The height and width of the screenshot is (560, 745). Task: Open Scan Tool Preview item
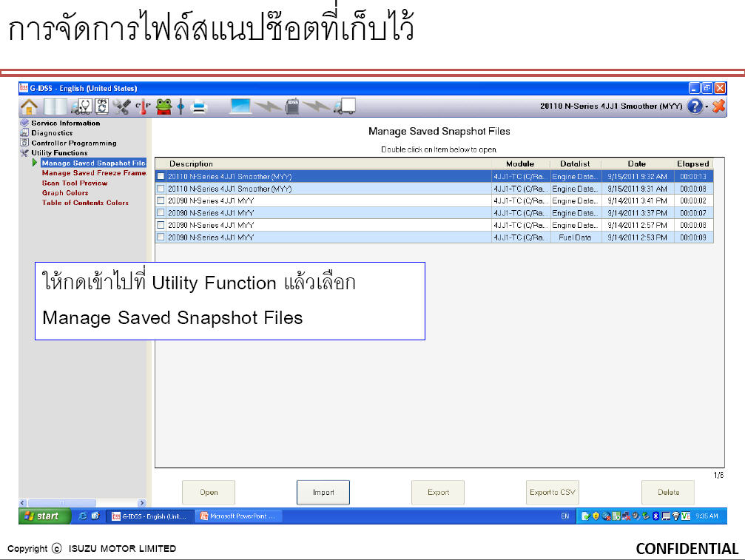pyautogui.click(x=75, y=183)
